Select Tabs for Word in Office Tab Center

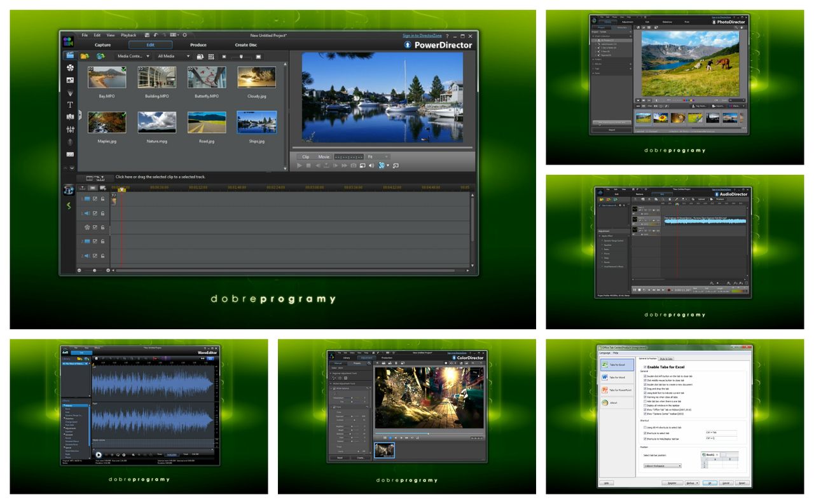click(617, 378)
